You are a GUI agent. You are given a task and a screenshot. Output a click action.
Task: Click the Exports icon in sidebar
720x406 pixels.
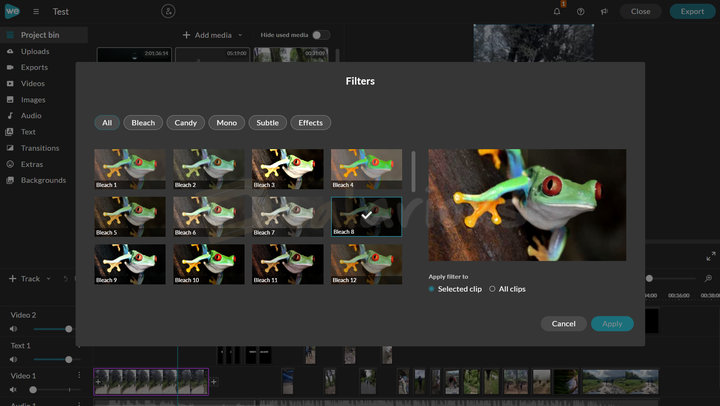coord(10,68)
